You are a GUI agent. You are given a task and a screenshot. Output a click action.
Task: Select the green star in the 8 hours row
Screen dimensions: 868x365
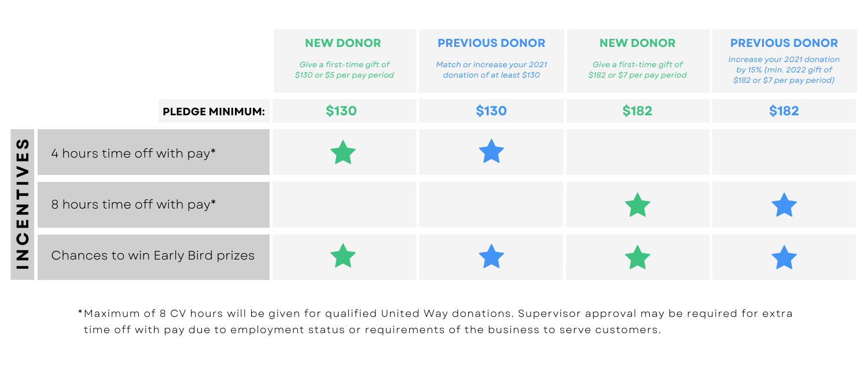[638, 205]
